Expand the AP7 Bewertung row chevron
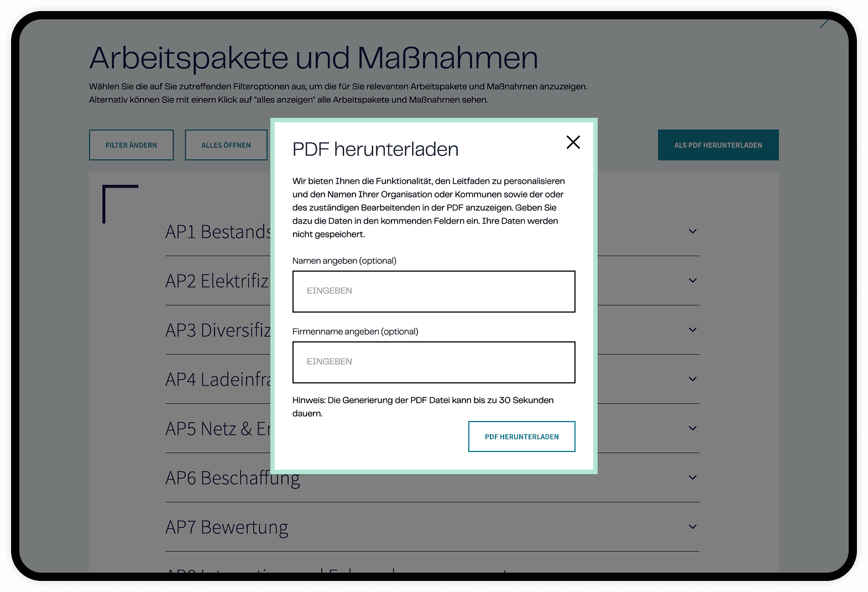Image resolution: width=868 pixels, height=592 pixels. 693,527
